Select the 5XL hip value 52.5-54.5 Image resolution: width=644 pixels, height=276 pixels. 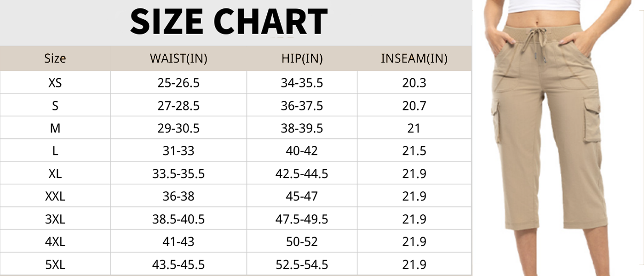[x=302, y=264]
